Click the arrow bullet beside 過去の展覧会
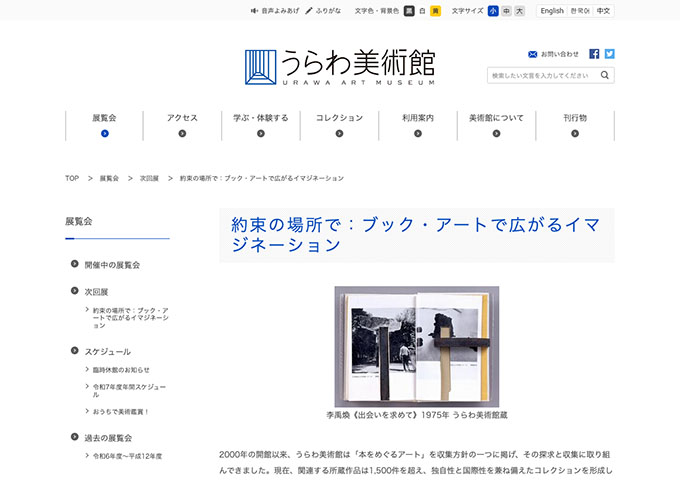 [x=75, y=437]
